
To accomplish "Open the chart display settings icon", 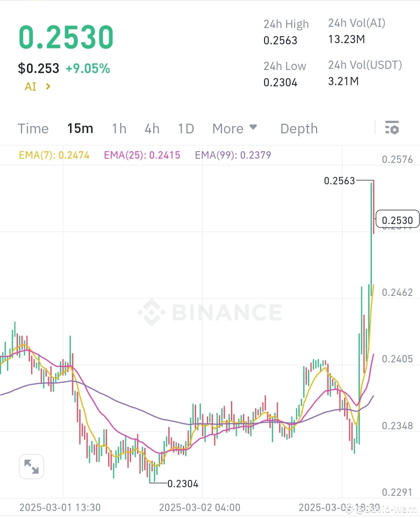I will 392,128.
